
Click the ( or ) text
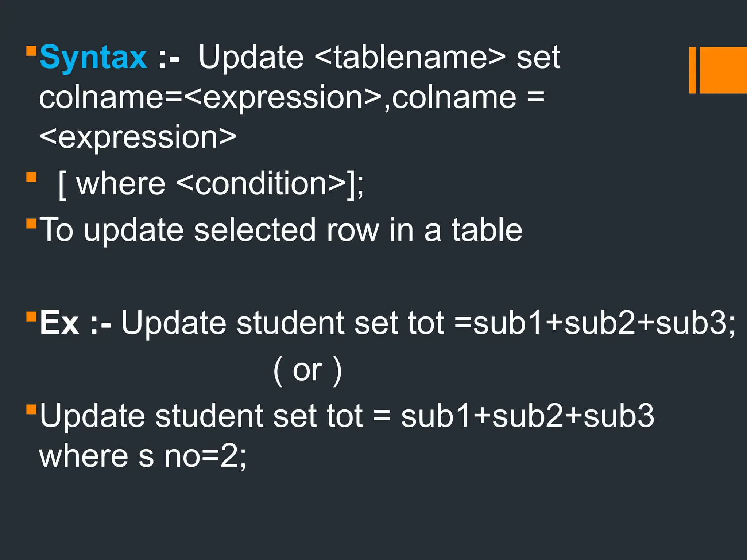pos(307,370)
